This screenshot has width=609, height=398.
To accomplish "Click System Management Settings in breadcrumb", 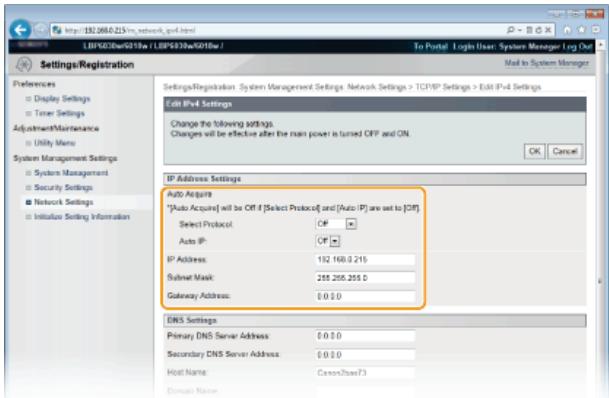I will (x=291, y=87).
